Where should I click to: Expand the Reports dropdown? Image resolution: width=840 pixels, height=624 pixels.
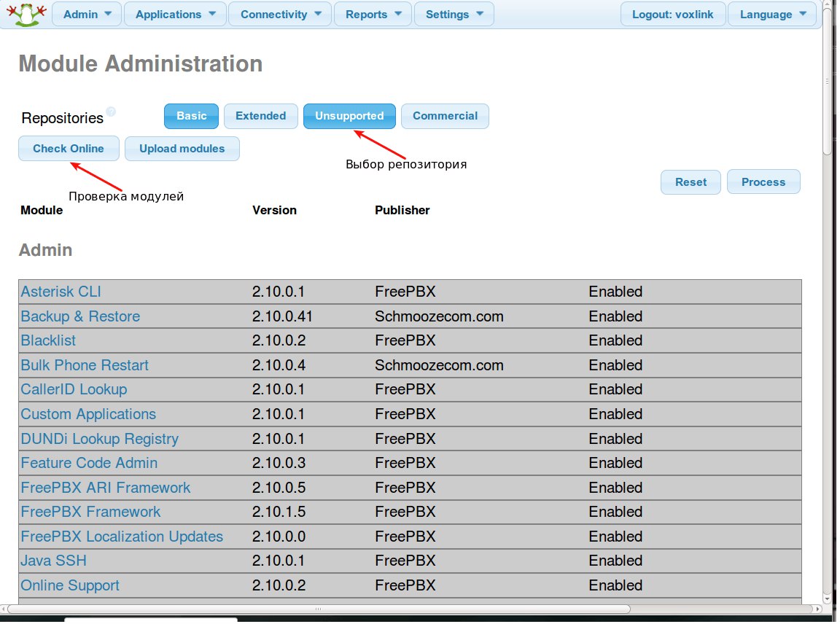tap(373, 15)
